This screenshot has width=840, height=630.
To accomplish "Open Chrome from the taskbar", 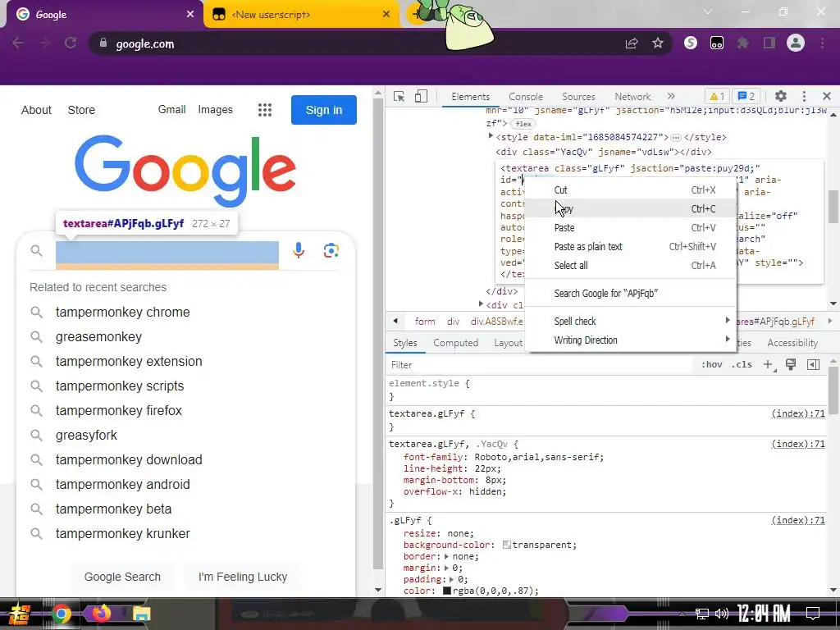I will point(61,614).
